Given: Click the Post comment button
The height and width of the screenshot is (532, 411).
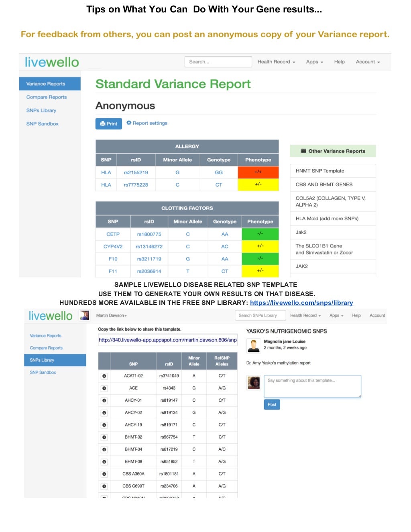Looking at the screenshot, I should (x=272, y=404).
